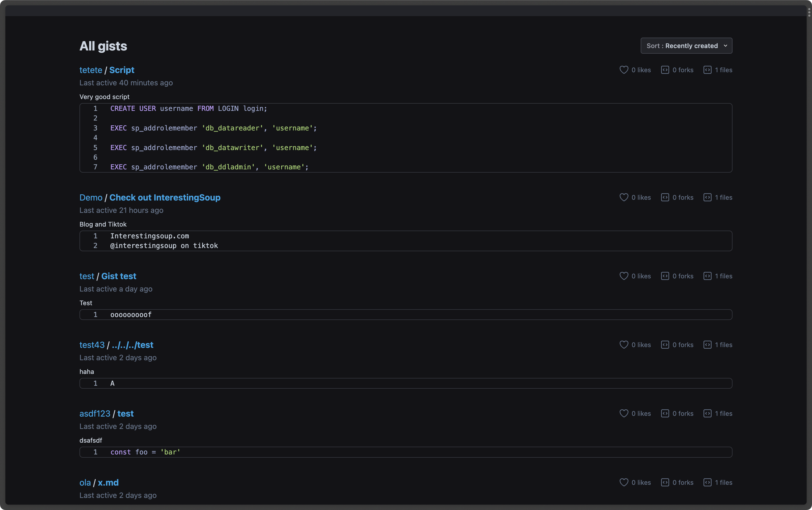Open the ../../../test gist link
Image resolution: width=812 pixels, height=510 pixels.
coord(132,344)
